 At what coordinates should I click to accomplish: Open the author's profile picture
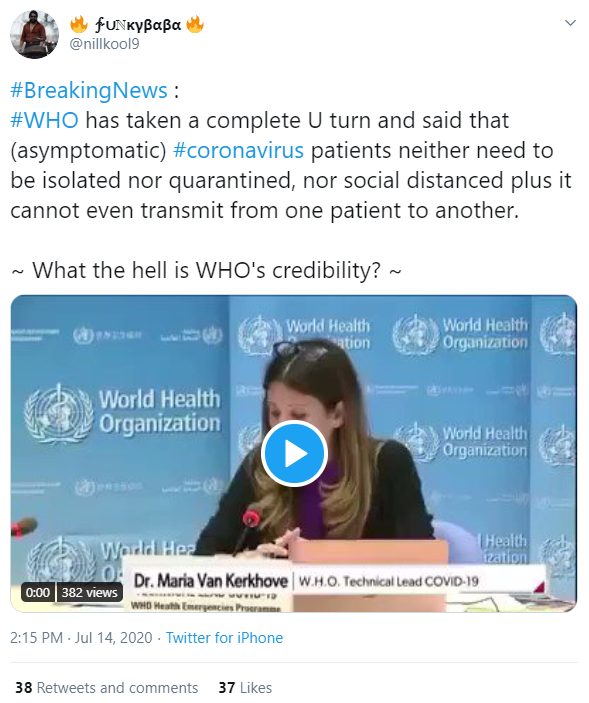point(35,35)
